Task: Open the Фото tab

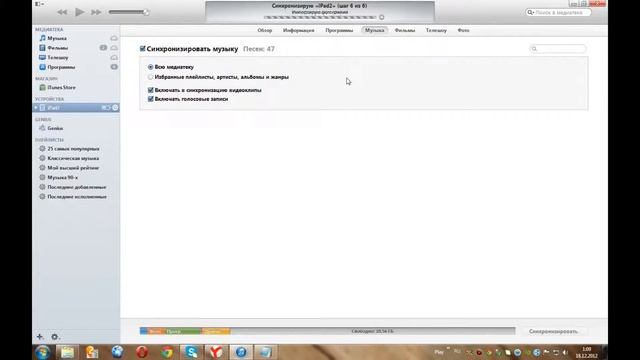Action: click(x=463, y=30)
